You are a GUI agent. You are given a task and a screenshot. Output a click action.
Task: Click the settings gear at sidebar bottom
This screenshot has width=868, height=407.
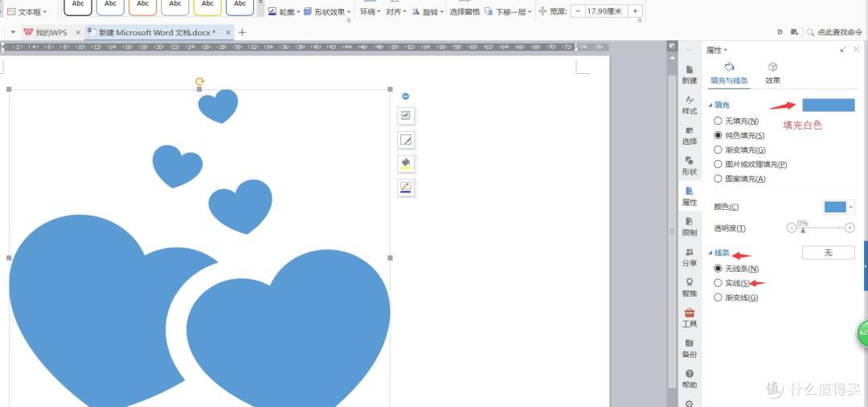(x=690, y=403)
